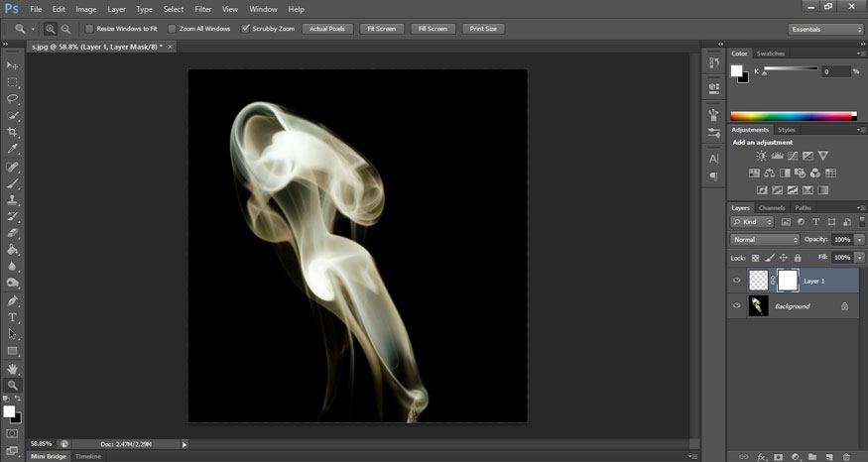Enable Resize Windows to Fit checkbox
Screen dimensions: 868x462
(89, 29)
